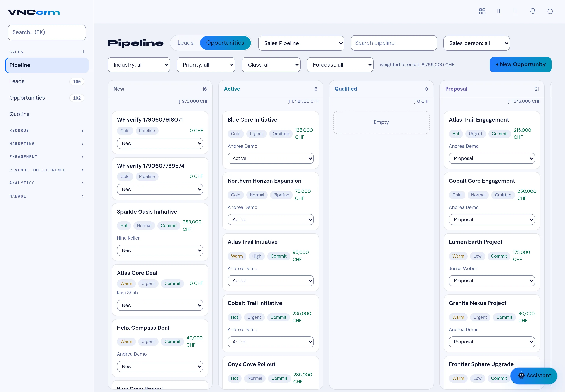The width and height of the screenshot is (565, 392).
Task: Open Pipeline in the sidebar
Action: tap(47, 65)
